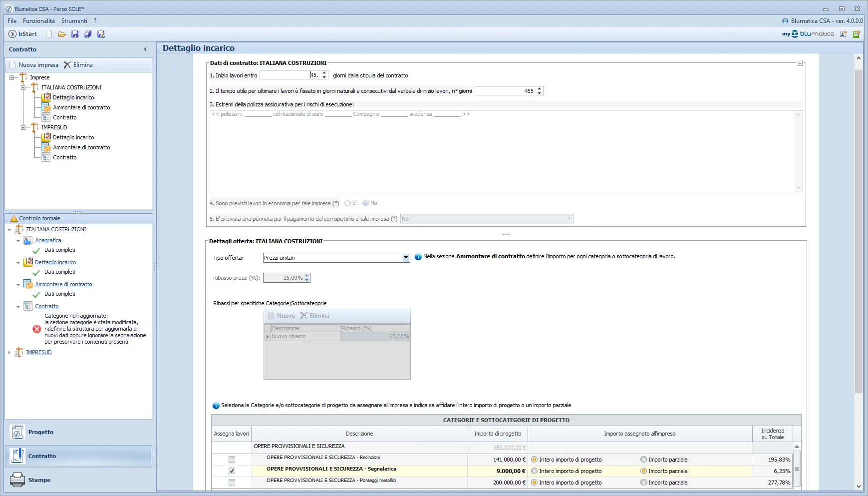This screenshot has height=496, width=868.
Task: Check Assegna lavori for Ponteggi metallici row
Action: (232, 483)
